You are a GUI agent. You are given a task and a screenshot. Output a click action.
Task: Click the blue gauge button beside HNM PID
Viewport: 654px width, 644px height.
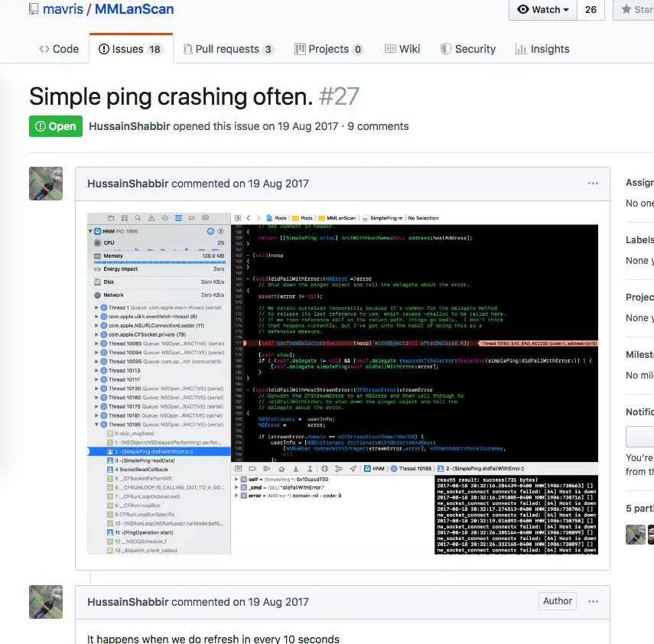click(210, 231)
